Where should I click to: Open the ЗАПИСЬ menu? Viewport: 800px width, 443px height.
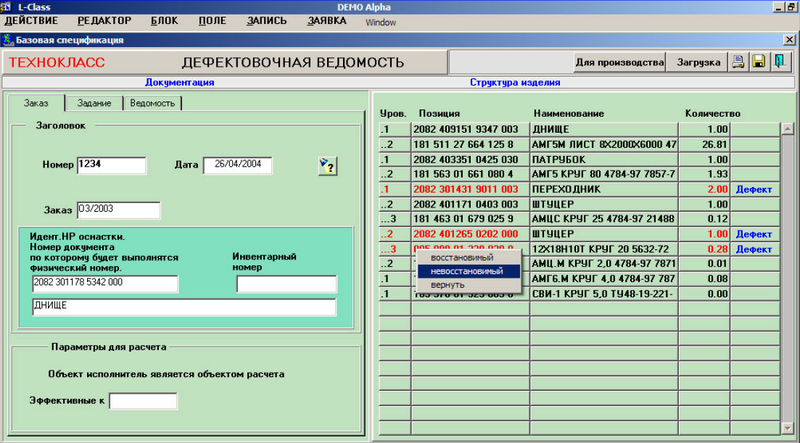pyautogui.click(x=266, y=21)
